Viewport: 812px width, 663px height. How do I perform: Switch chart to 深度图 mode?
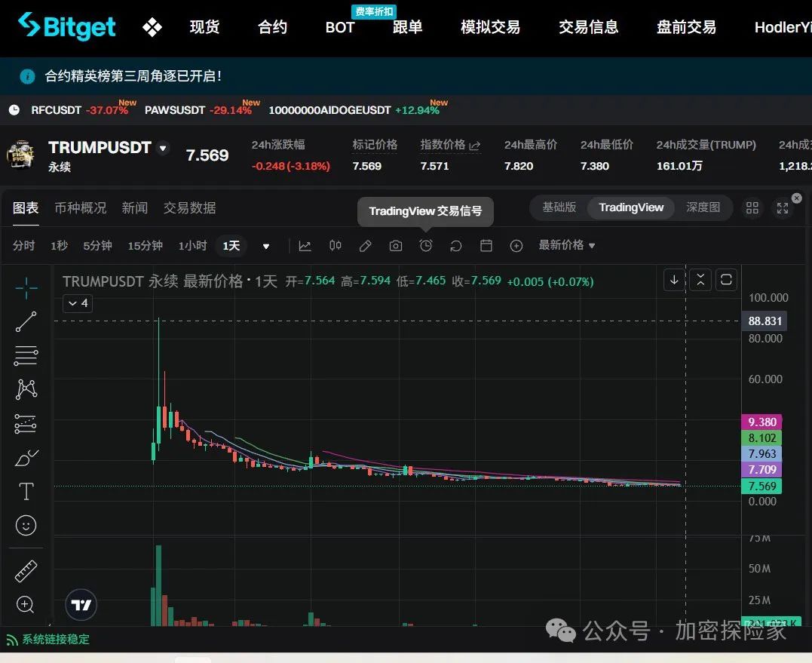[x=703, y=207]
